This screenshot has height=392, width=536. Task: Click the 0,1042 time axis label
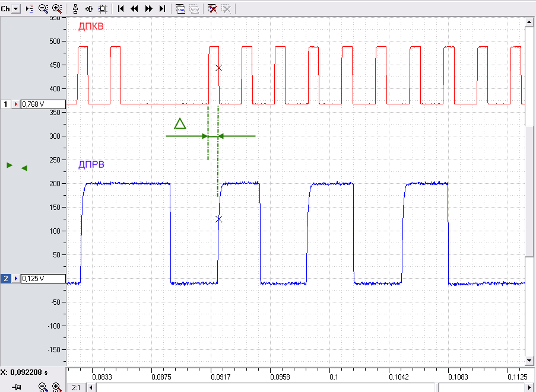[398, 377]
